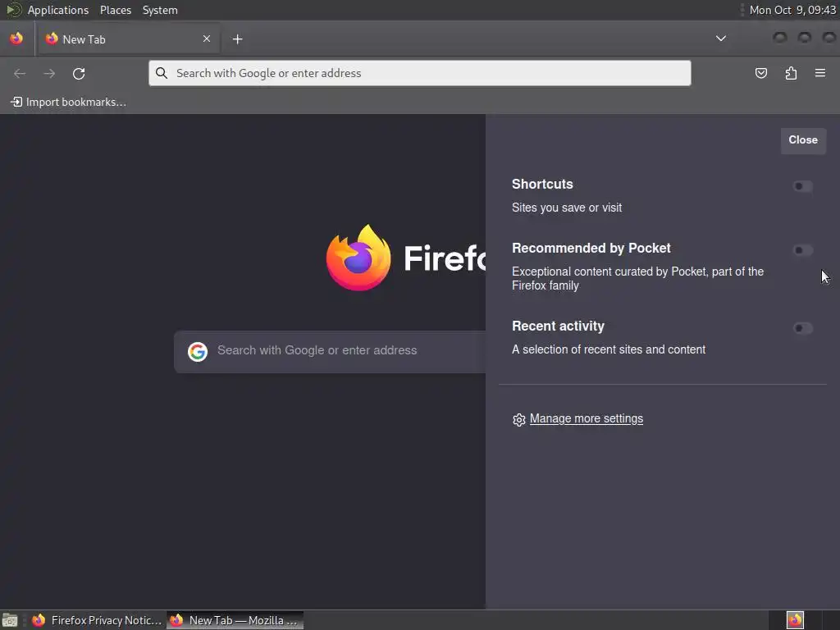
Task: Click the Shortcuts heading text
Action: [542, 185]
